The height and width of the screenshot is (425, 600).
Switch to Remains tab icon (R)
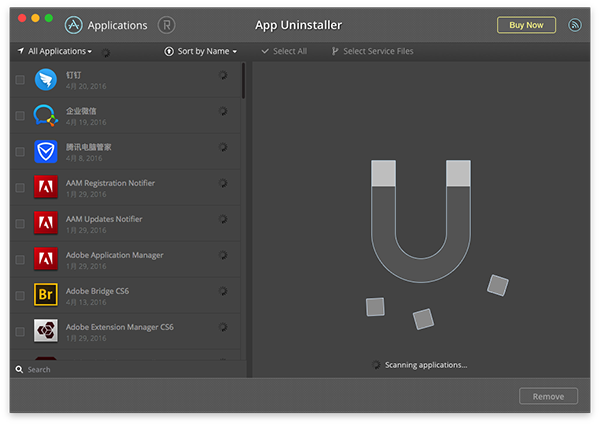[166, 25]
